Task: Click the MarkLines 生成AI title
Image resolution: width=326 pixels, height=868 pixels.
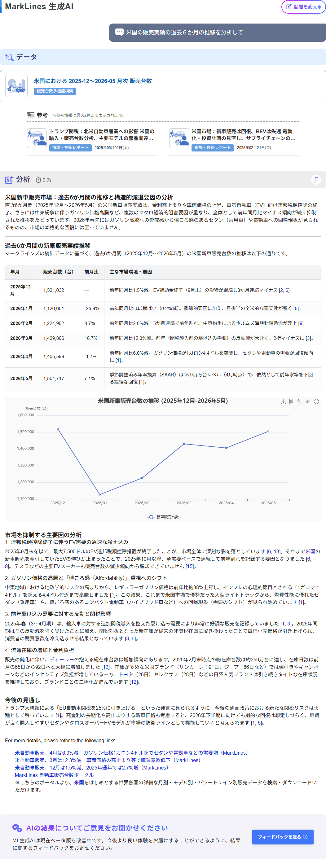Action: pyautogui.click(x=39, y=7)
